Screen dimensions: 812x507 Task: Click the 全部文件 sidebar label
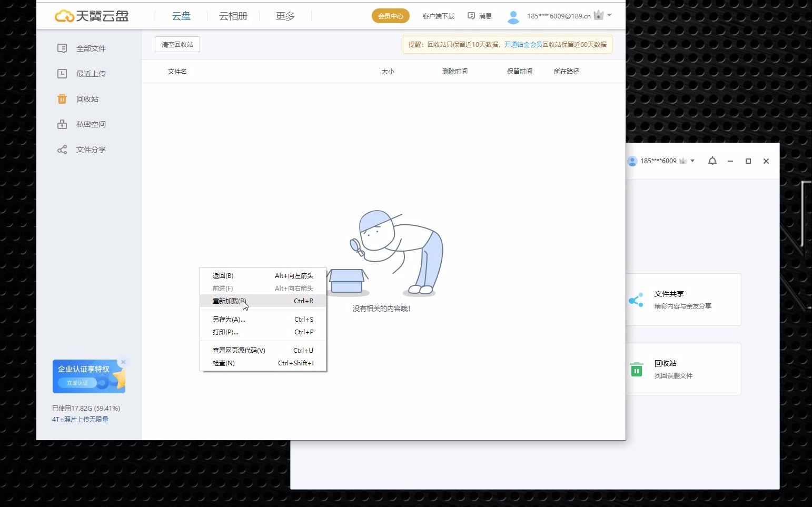point(91,48)
